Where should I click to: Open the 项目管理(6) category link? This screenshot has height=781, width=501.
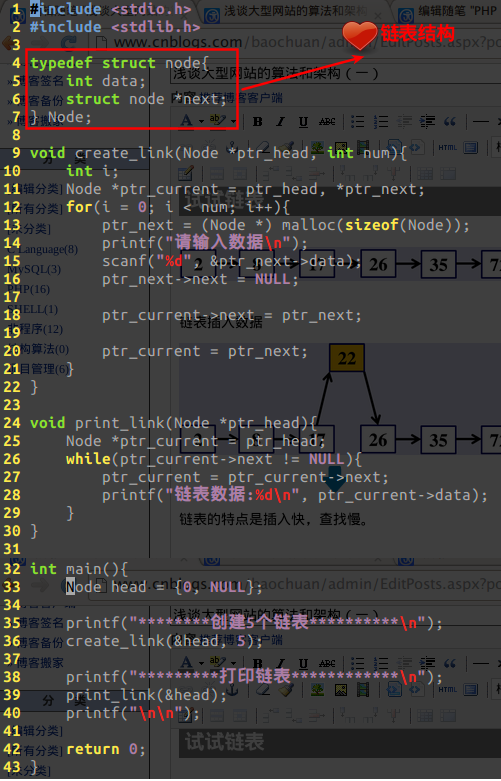click(x=38, y=369)
